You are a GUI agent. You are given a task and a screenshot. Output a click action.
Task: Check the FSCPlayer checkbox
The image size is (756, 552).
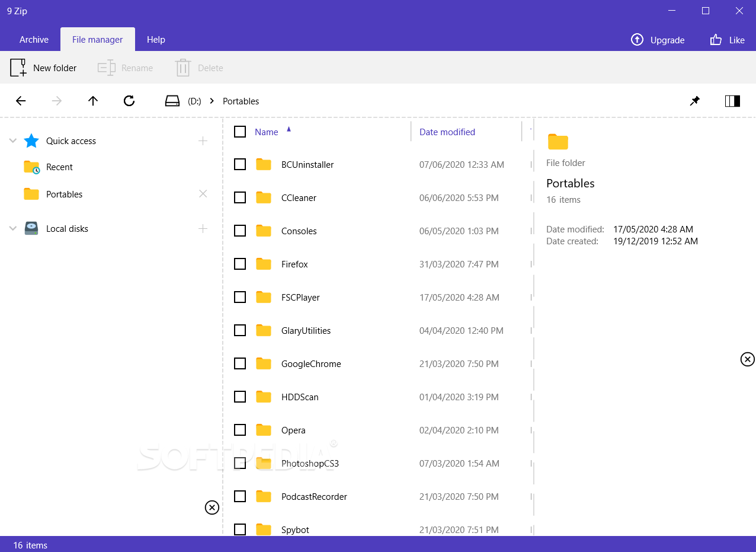(x=240, y=297)
